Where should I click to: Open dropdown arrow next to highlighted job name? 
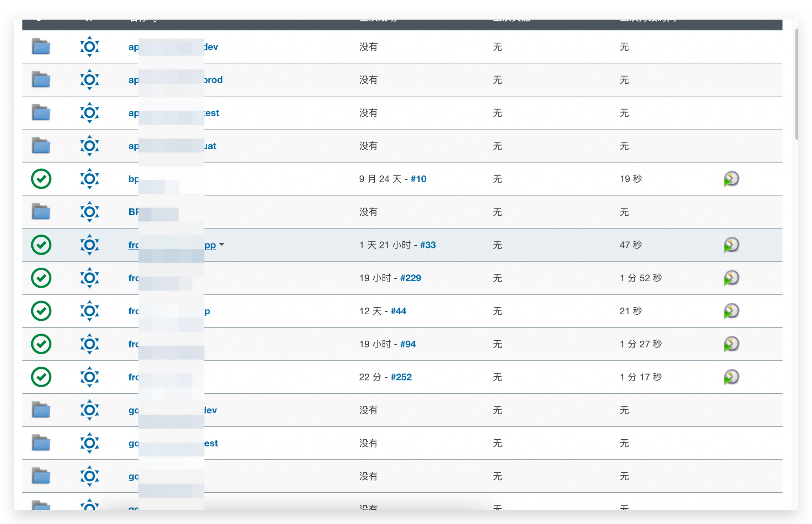click(222, 245)
